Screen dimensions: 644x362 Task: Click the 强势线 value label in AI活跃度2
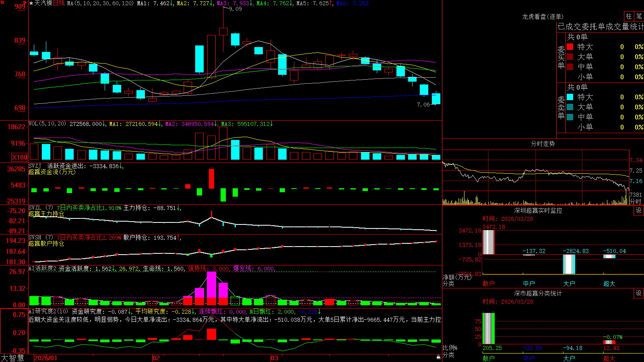click(x=209, y=269)
